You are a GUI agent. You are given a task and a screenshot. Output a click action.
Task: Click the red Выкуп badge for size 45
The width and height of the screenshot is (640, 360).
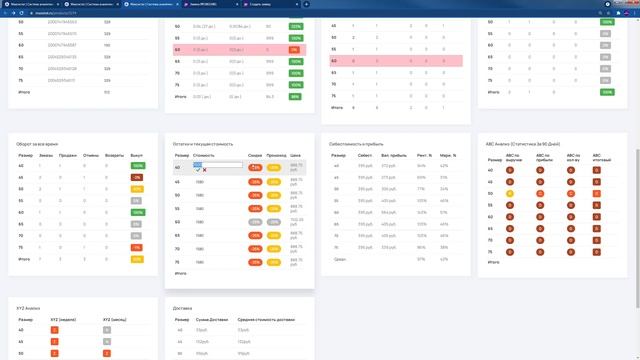pos(136,178)
